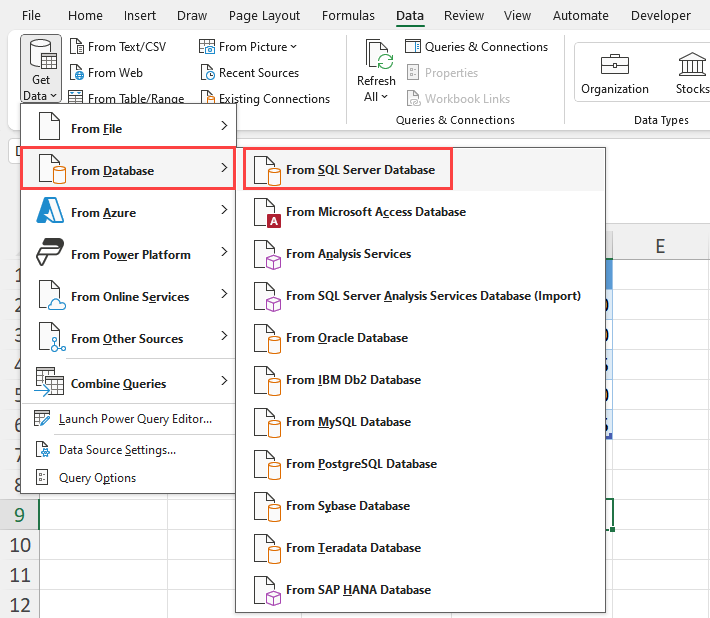Select column E header
This screenshot has height=618, width=710.
pyautogui.click(x=661, y=246)
